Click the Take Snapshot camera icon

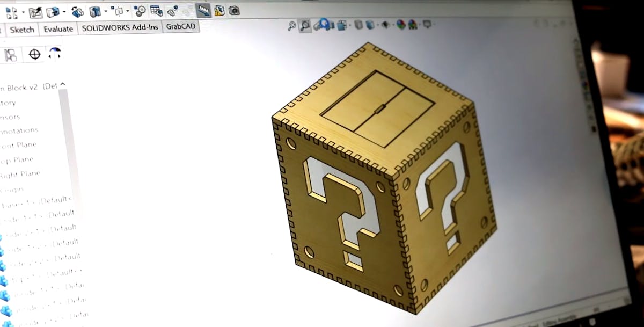click(234, 10)
